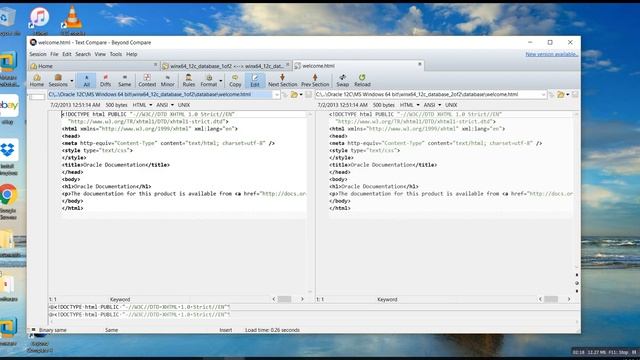Screen dimensions: 640x360
Task: Click the left pane save file icon
Action: tap(309, 95)
